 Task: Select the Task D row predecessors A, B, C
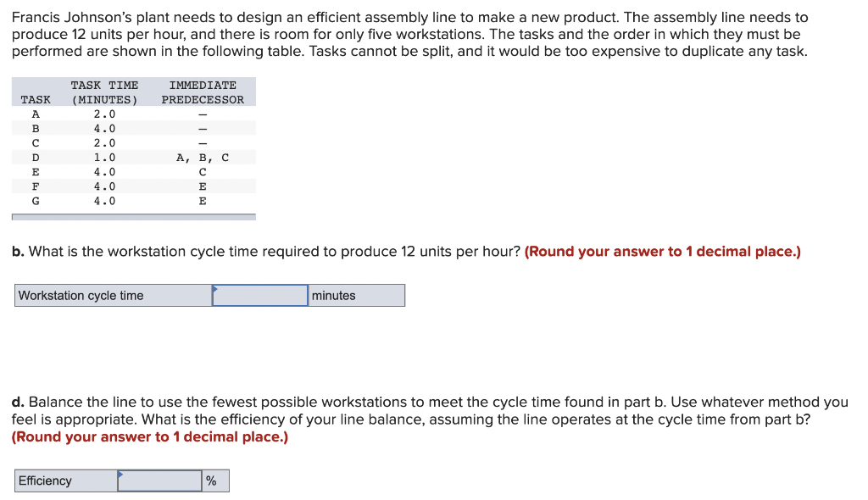203,158
